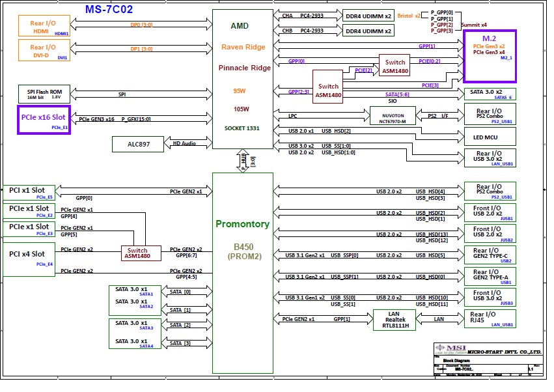The width and height of the screenshot is (554, 392).
Task: Click the "SATA[5:6]" signal label
Action: tap(397, 94)
